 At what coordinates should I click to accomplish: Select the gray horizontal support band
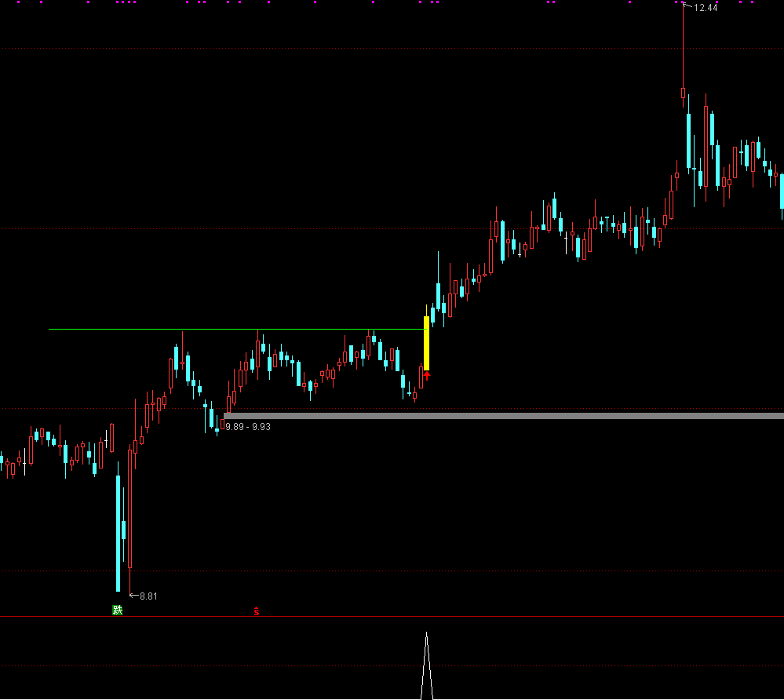[502, 416]
